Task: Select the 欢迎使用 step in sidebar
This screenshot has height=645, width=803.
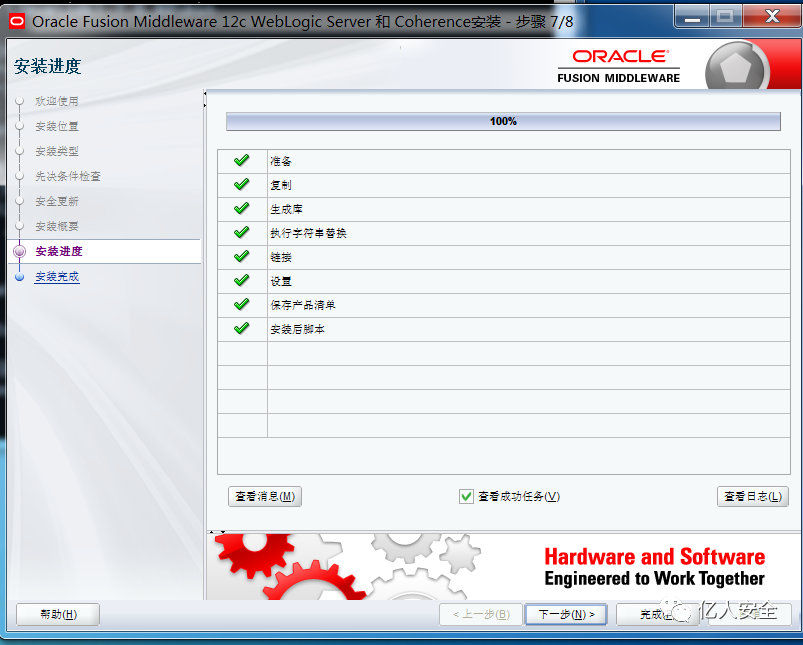Action: [x=57, y=101]
